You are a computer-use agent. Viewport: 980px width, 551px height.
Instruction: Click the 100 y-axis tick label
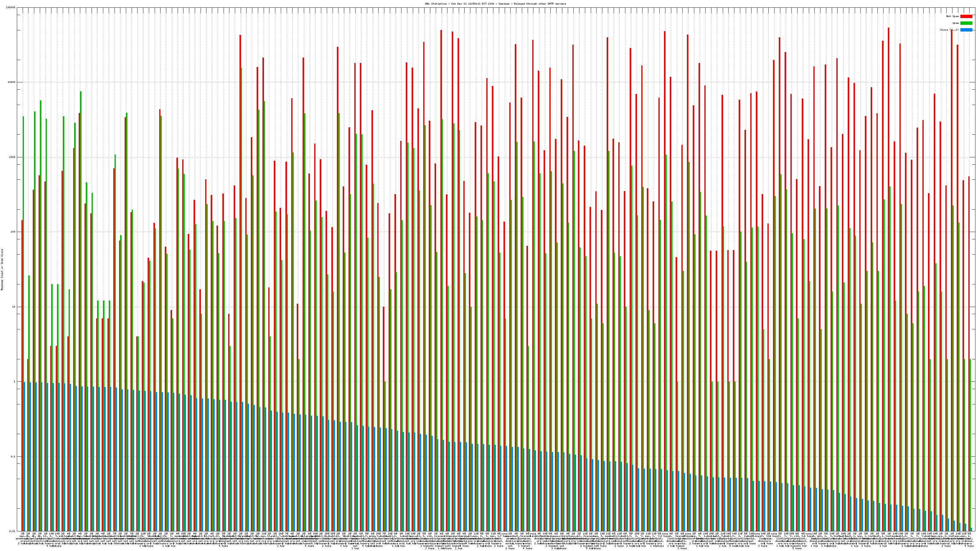(x=13, y=232)
